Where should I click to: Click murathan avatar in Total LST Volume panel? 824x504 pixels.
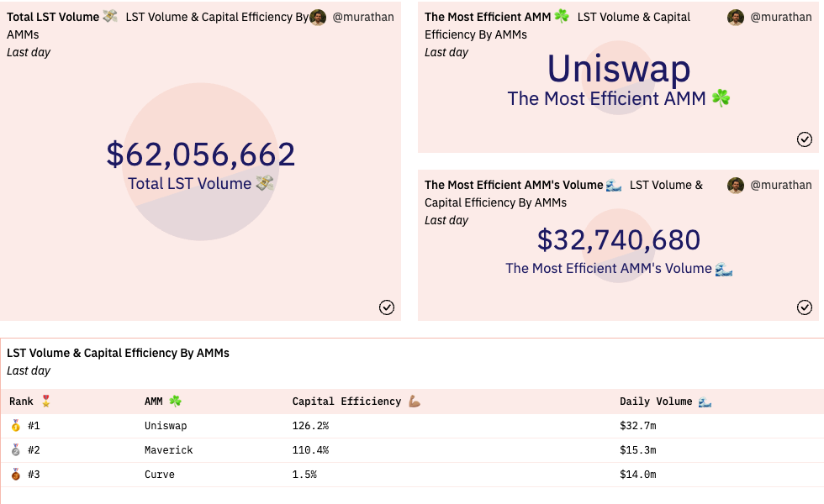(x=318, y=18)
